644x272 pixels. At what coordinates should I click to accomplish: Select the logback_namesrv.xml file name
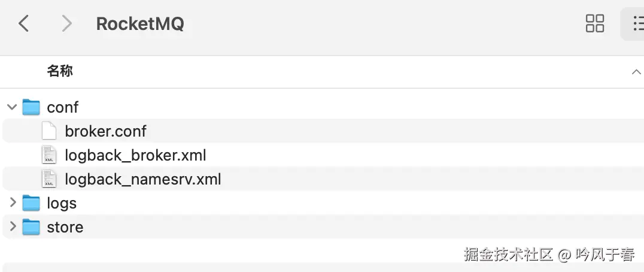[143, 179]
